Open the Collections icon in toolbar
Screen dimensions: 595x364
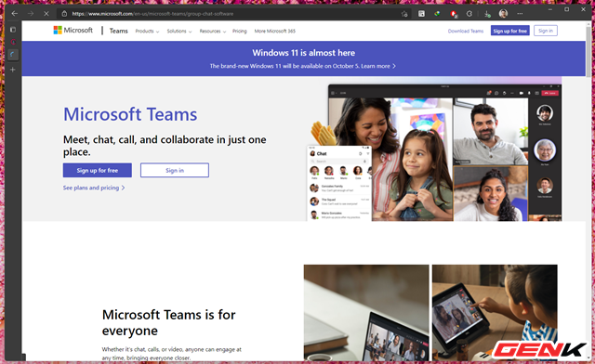click(421, 14)
